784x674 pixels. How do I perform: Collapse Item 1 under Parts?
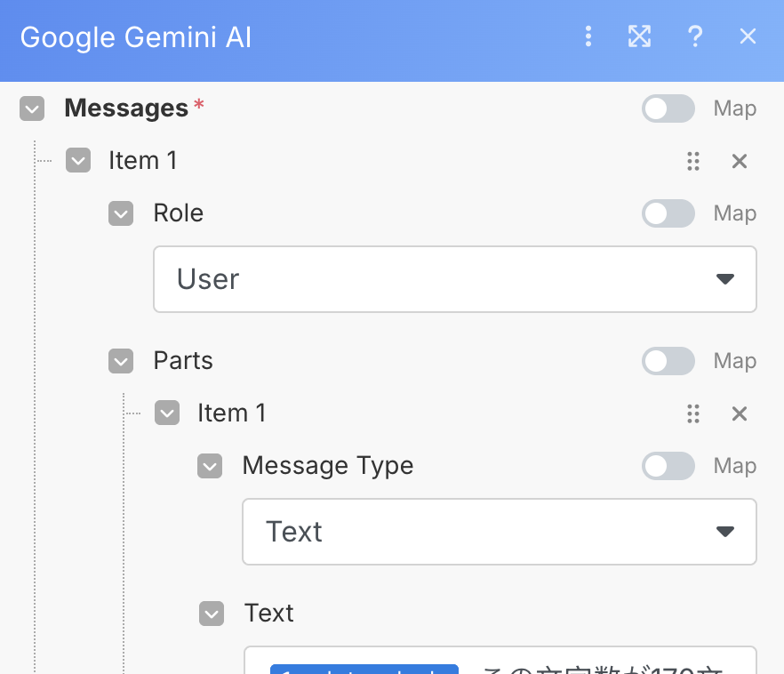pos(167,413)
